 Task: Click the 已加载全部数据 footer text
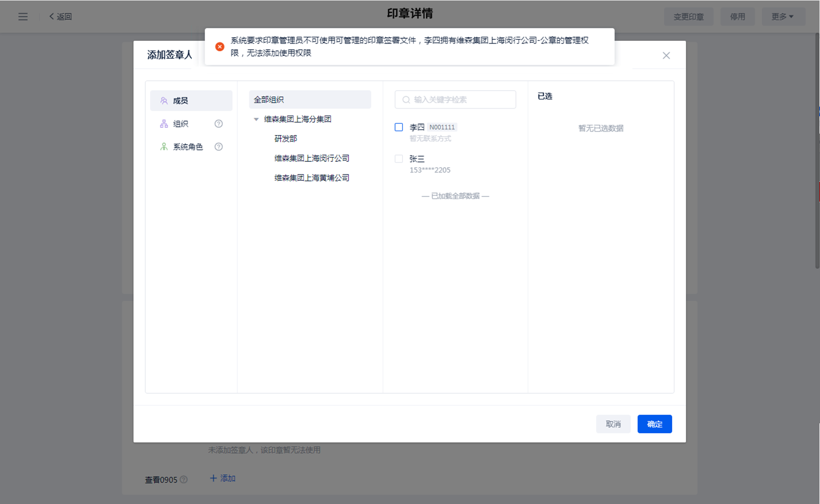click(x=455, y=196)
